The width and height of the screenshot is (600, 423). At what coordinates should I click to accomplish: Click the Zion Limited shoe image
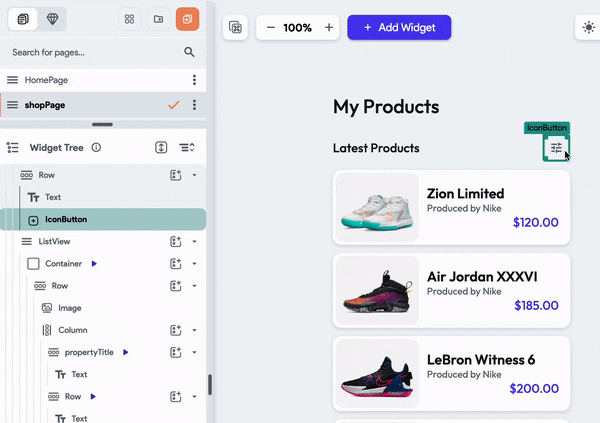[x=377, y=207]
